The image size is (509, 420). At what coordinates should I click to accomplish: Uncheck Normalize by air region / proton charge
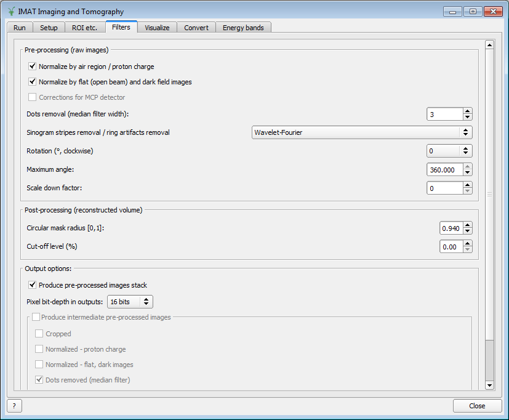(x=32, y=66)
